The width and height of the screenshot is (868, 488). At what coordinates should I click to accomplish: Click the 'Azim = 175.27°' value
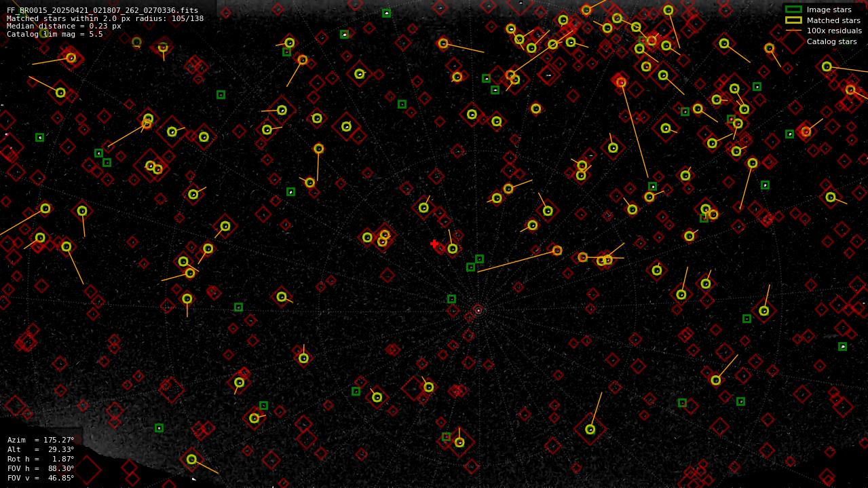41,440
